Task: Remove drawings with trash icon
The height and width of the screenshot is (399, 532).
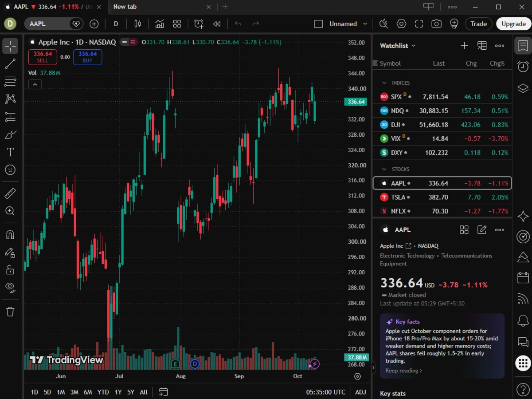Action: point(10,311)
